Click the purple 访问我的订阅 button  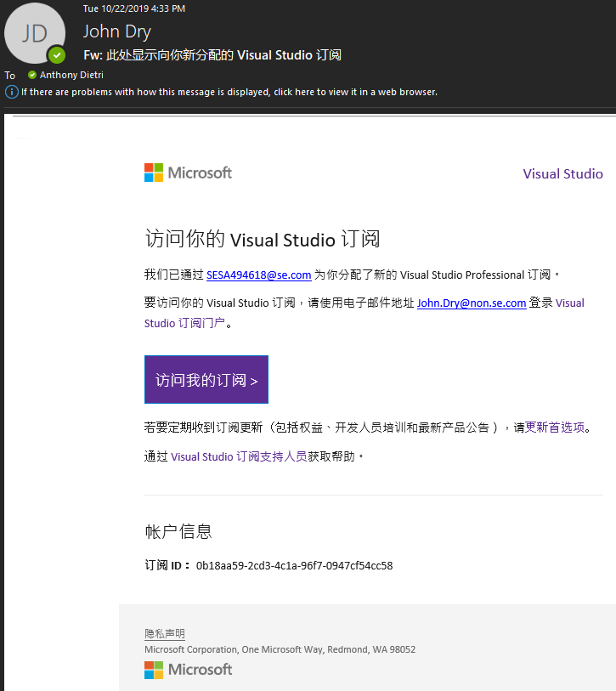click(x=206, y=379)
